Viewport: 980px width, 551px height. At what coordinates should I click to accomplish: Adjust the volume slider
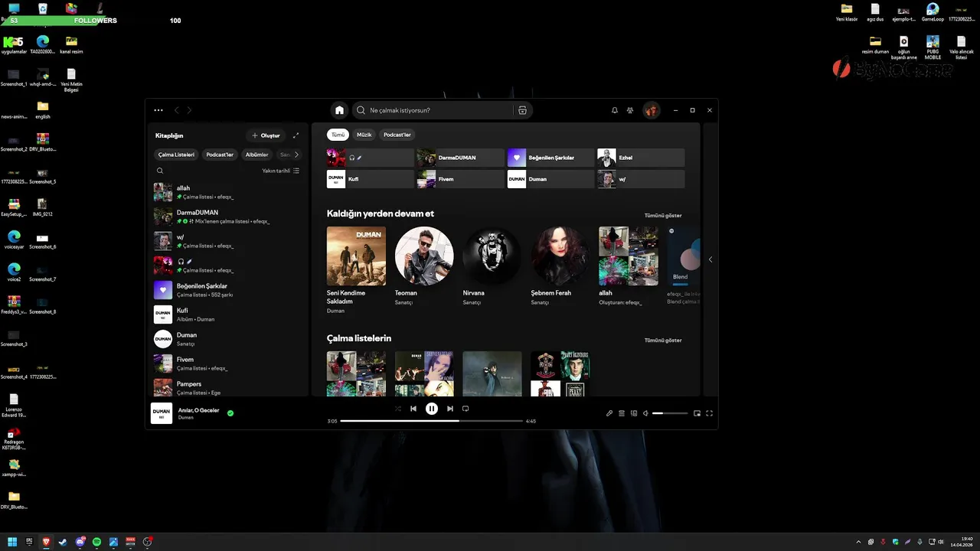click(670, 413)
